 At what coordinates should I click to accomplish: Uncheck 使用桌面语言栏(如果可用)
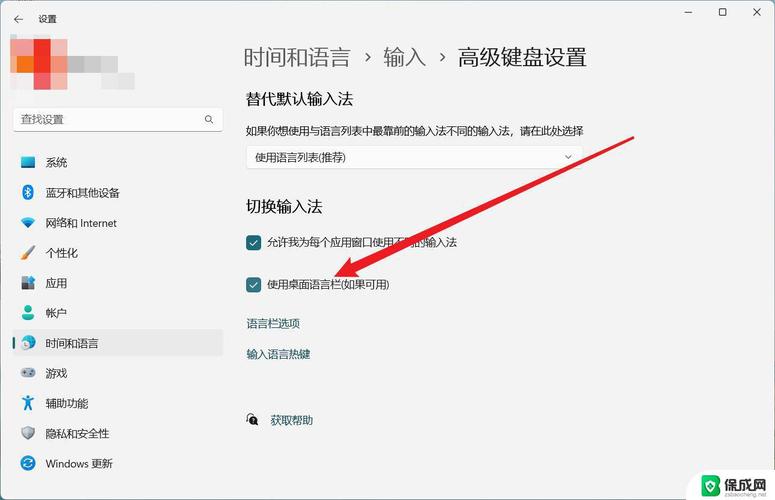(254, 285)
